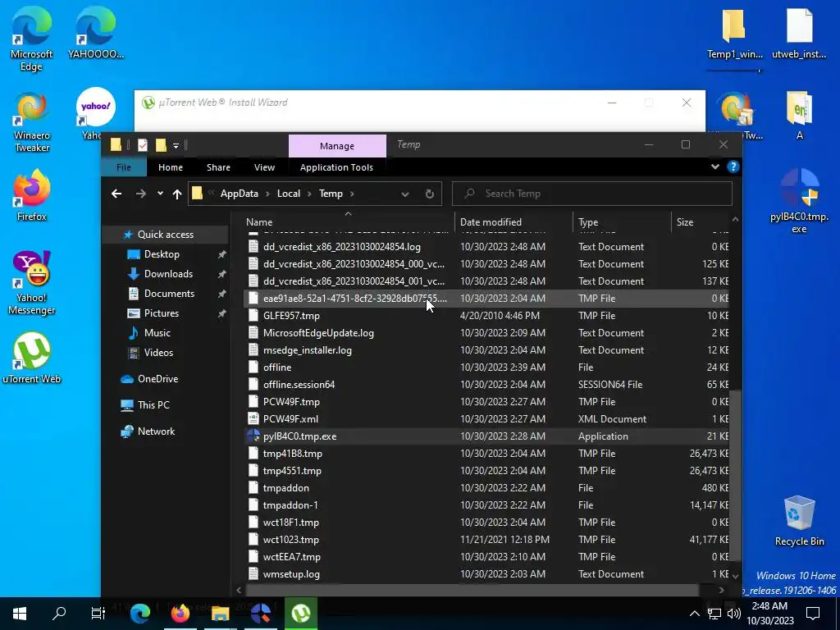
Task: Switch to Edge on taskbar
Action: (140, 614)
